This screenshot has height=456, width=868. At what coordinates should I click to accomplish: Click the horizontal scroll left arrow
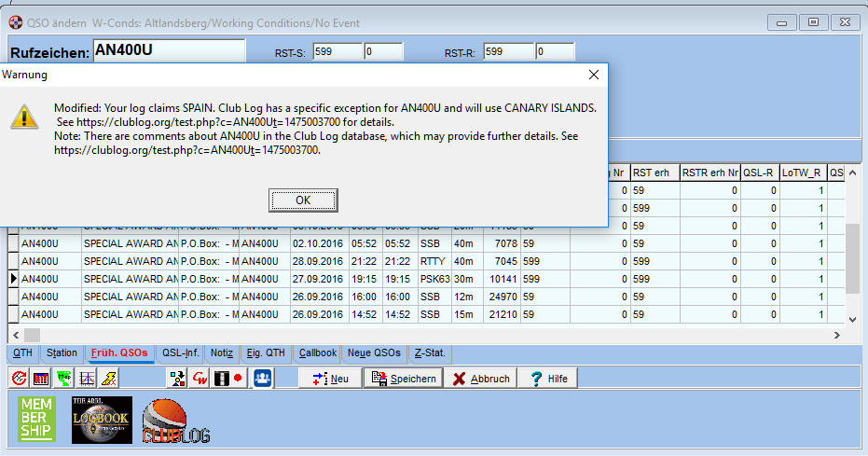pos(16,336)
